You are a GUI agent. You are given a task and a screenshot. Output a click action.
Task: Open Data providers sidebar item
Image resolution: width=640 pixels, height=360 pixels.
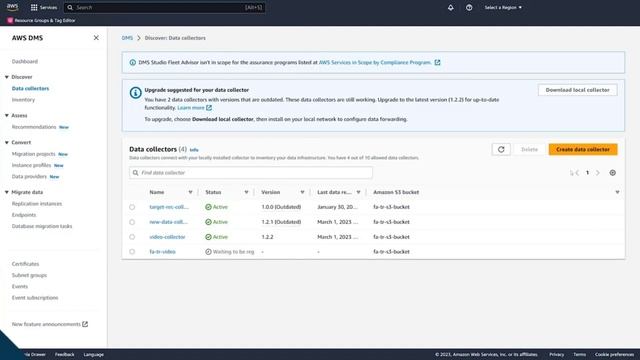click(x=29, y=176)
